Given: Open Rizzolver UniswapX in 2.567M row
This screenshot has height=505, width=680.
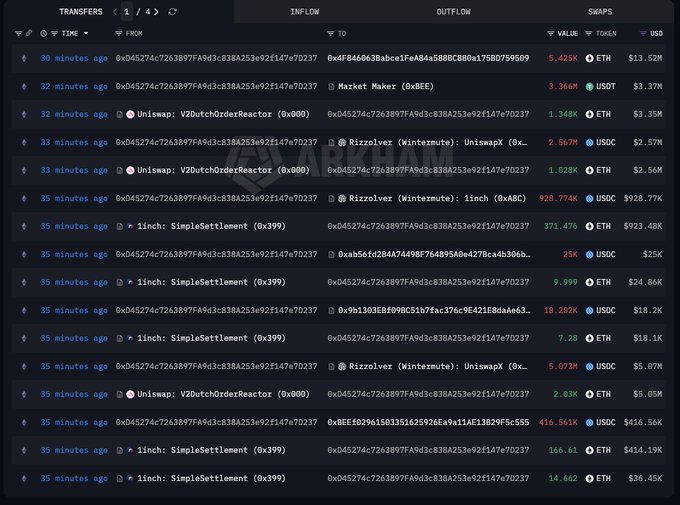Looking at the screenshot, I should [x=438, y=142].
